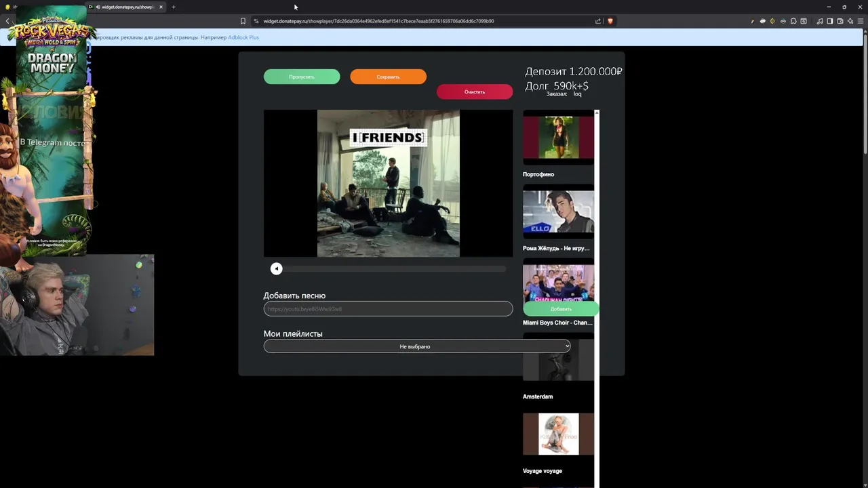
Task: Open the Brave Wallet icon
Action: (840, 21)
